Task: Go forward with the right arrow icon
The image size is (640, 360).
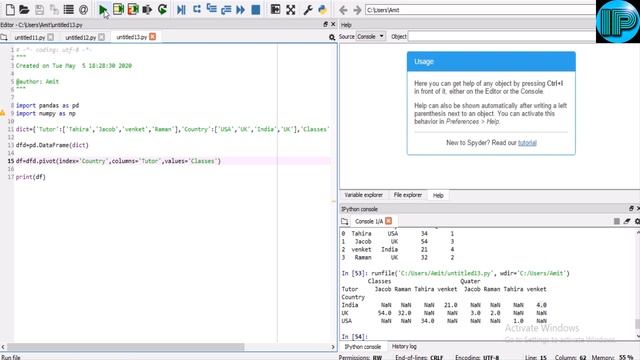Action: (357, 10)
